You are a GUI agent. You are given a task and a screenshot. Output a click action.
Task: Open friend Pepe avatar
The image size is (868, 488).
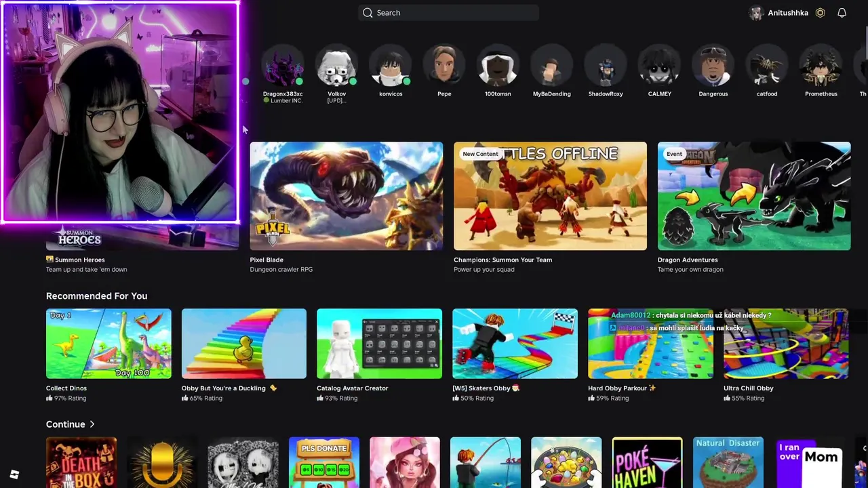444,67
